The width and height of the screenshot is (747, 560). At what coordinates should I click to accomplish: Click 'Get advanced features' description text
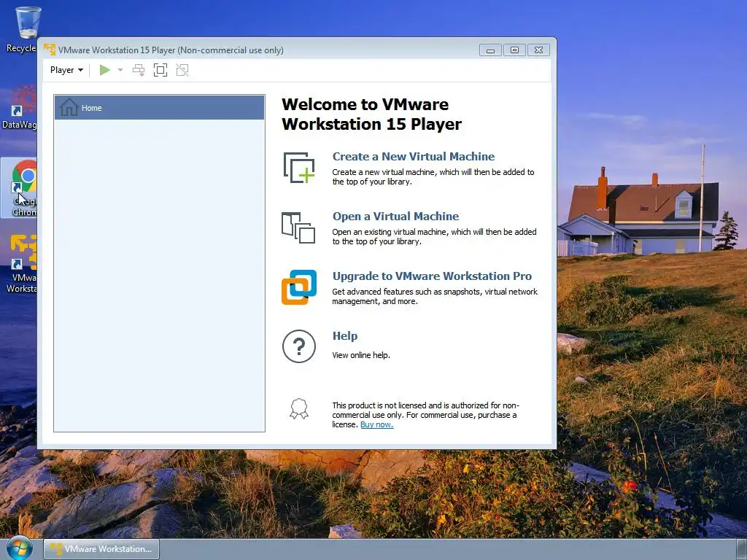(435, 296)
